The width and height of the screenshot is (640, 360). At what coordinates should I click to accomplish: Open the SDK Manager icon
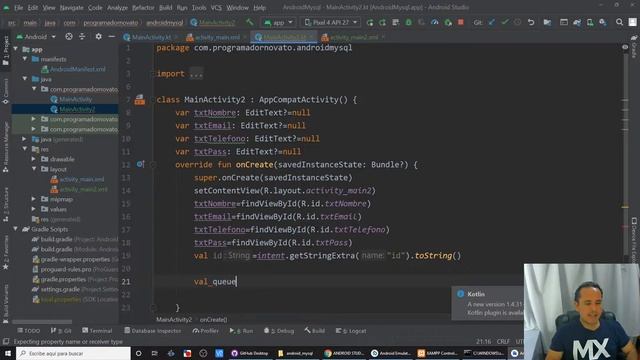tap(603, 22)
